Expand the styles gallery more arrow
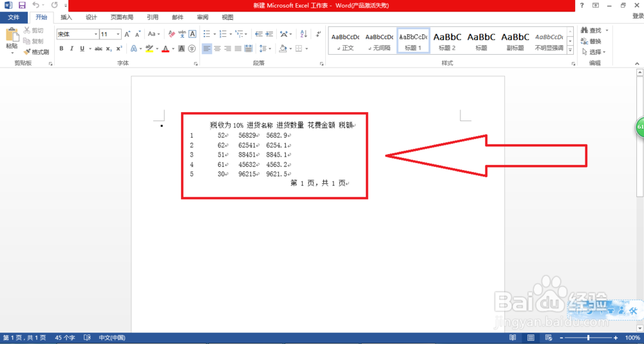644x344 pixels. 571,50
